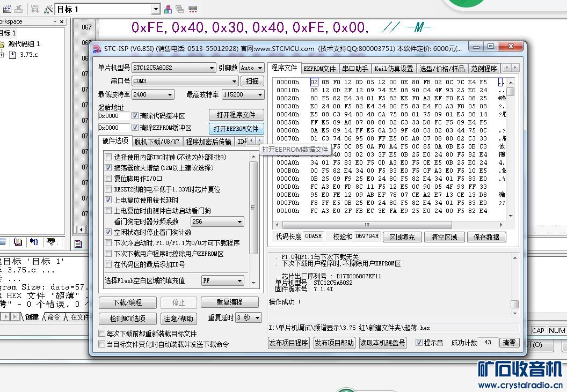The width and height of the screenshot is (567, 392).
Task: Toggle reset pin as I/O checkbox
Action: [x=108, y=178]
